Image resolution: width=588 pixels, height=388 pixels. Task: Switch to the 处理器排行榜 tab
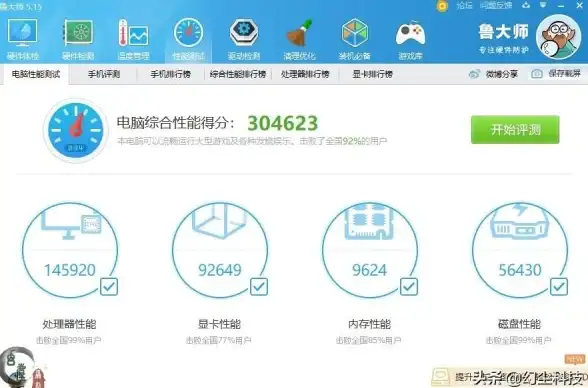coord(305,74)
